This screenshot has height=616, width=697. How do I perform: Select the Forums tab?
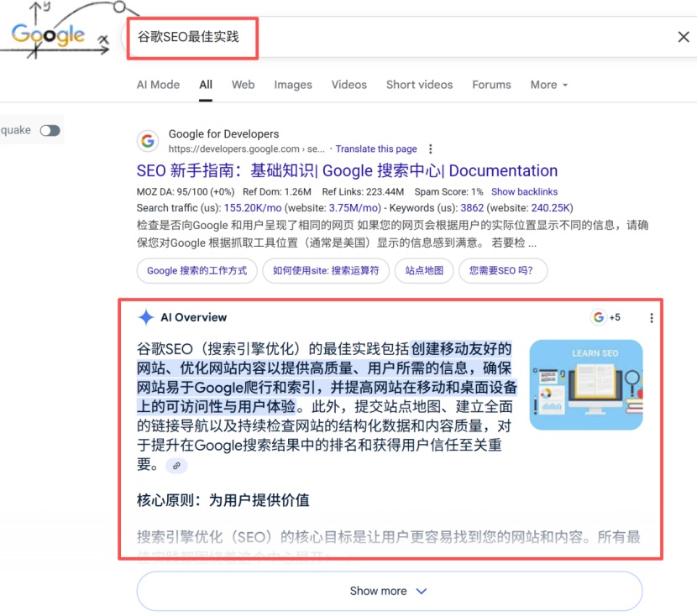click(491, 85)
